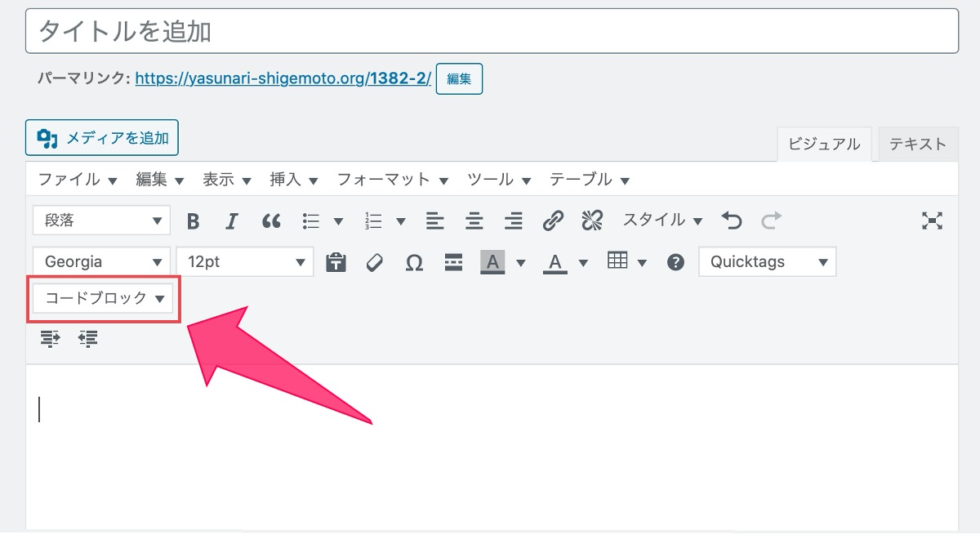
Task: Insert a numbered list
Action: pyautogui.click(x=374, y=220)
